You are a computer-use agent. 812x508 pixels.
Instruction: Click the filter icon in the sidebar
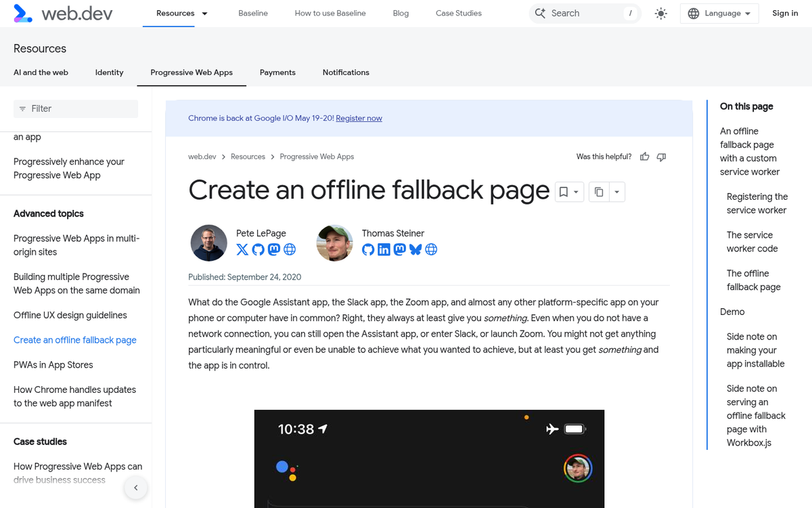point(24,108)
